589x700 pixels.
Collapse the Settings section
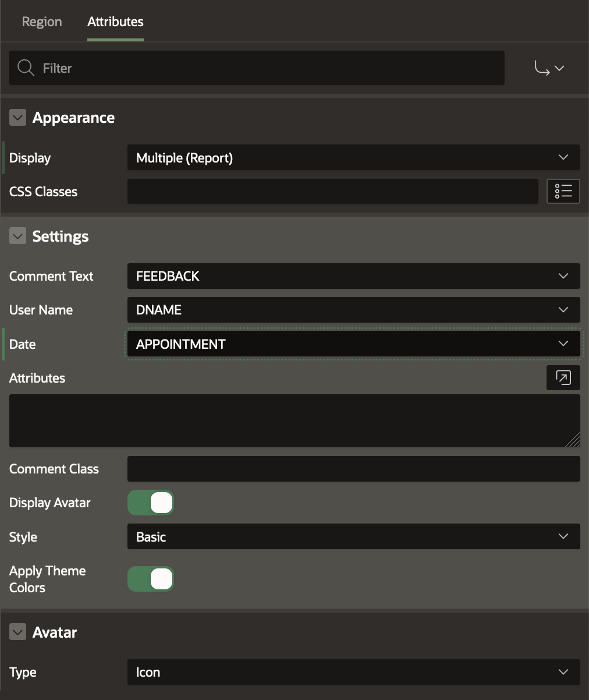(18, 236)
